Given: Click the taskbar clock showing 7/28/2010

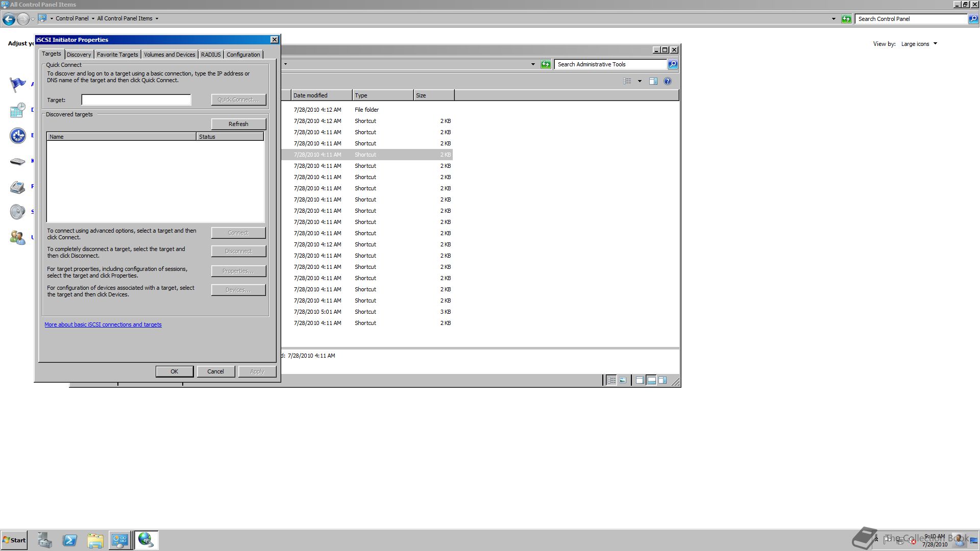Looking at the screenshot, I should coord(935,540).
